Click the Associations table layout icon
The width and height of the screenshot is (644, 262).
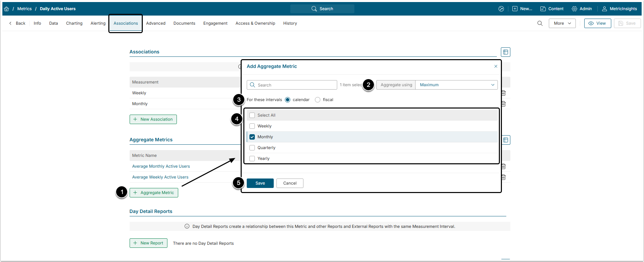[x=505, y=52]
